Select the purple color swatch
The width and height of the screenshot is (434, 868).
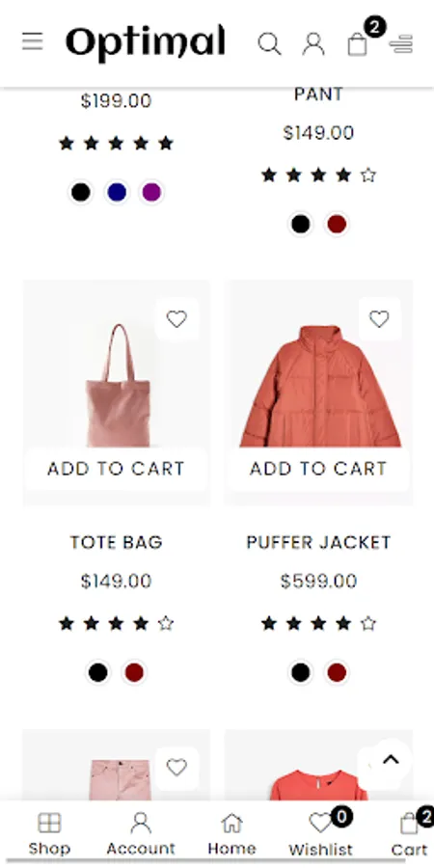pyautogui.click(x=151, y=192)
